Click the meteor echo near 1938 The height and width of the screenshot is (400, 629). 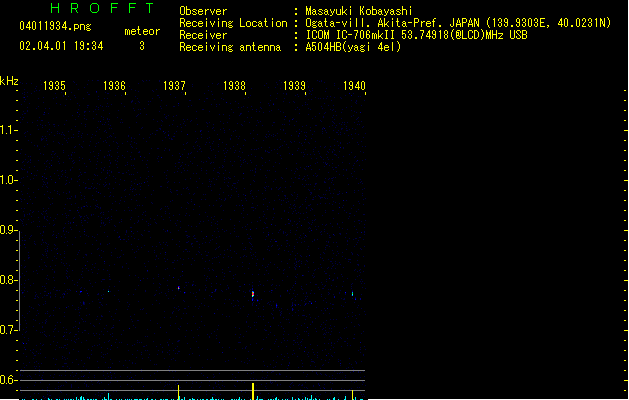[x=253, y=294]
